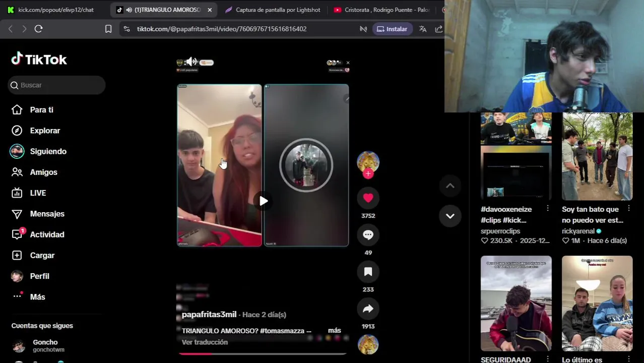Open creator avatar above like button
Viewport: 644px width, 363px height.
point(368,161)
